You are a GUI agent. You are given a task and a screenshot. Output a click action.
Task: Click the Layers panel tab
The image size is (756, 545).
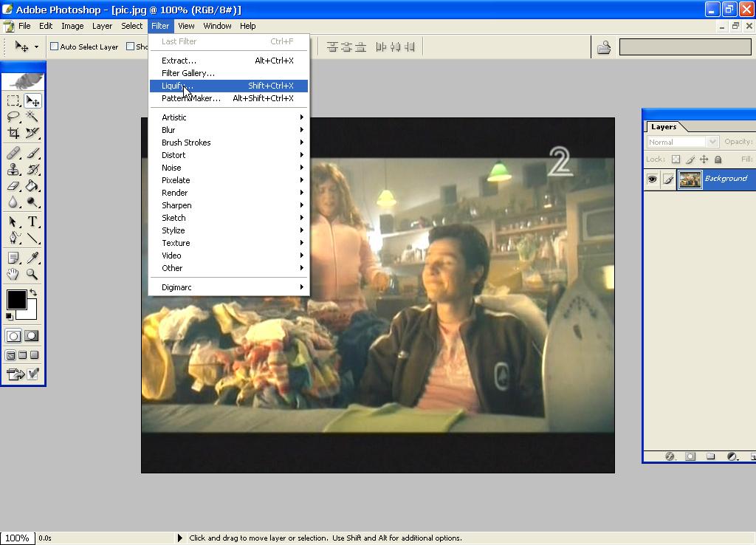(x=663, y=127)
